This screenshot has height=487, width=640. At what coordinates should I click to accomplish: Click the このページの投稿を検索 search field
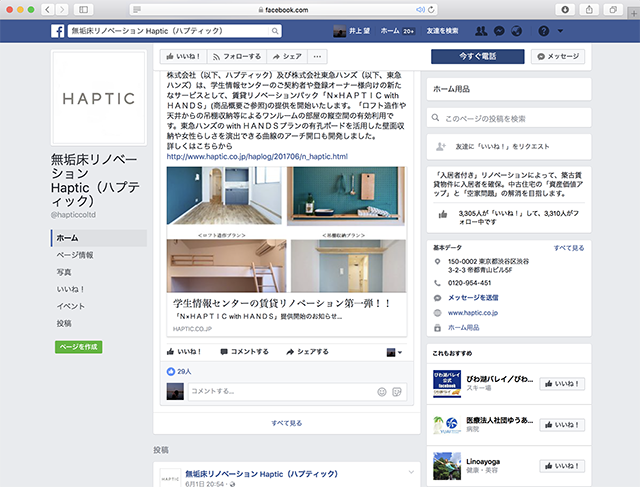(x=509, y=118)
